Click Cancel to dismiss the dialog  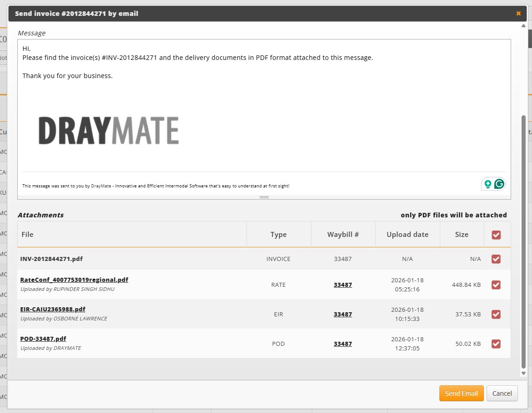(502, 393)
